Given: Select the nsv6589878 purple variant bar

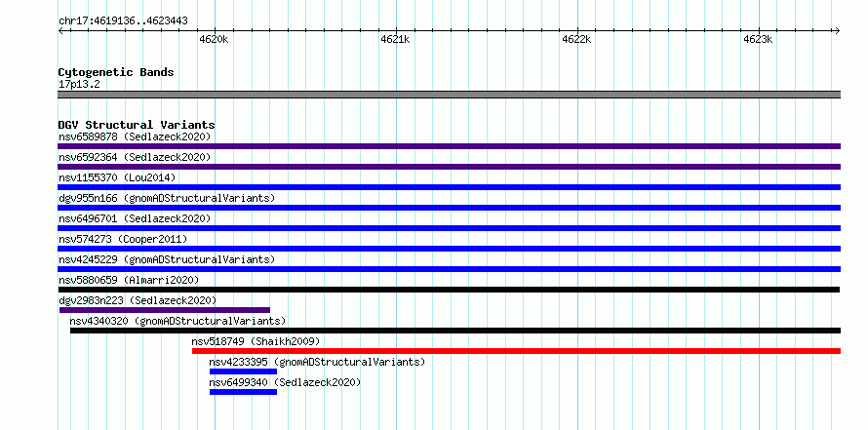Looking at the screenshot, I should pos(449,146).
